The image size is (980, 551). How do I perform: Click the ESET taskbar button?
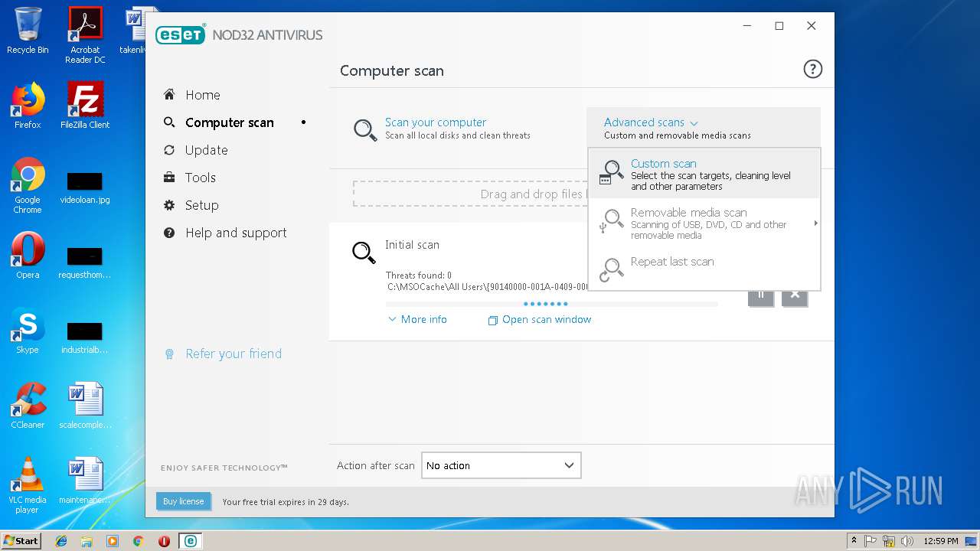click(190, 540)
